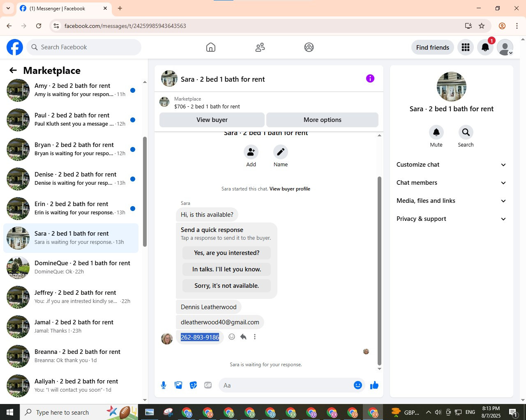Attach a photo or file
Image resolution: width=526 pixels, height=420 pixels.
point(178,385)
